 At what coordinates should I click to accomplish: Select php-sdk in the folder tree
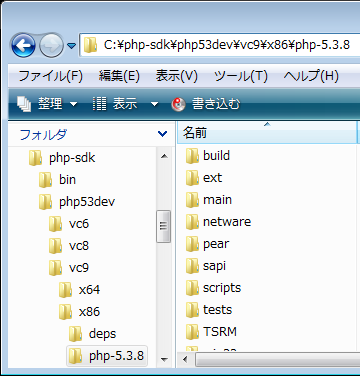pyautogui.click(x=72, y=158)
